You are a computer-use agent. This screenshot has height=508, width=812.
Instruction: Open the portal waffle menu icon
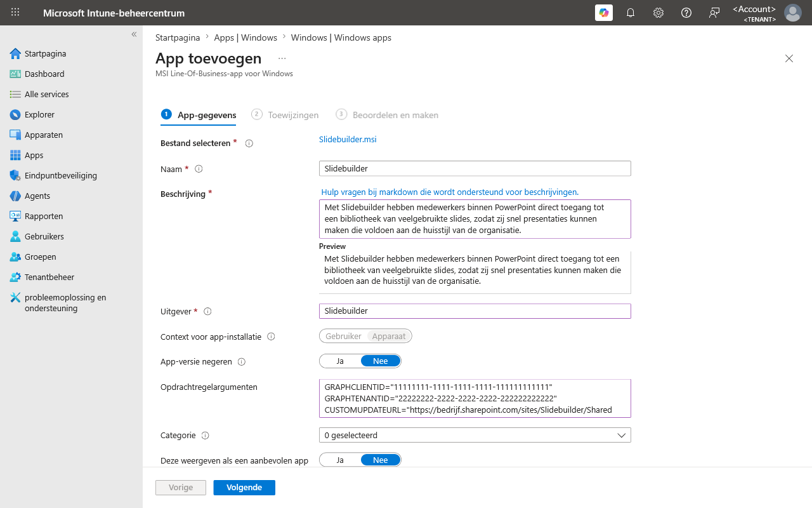[15, 13]
